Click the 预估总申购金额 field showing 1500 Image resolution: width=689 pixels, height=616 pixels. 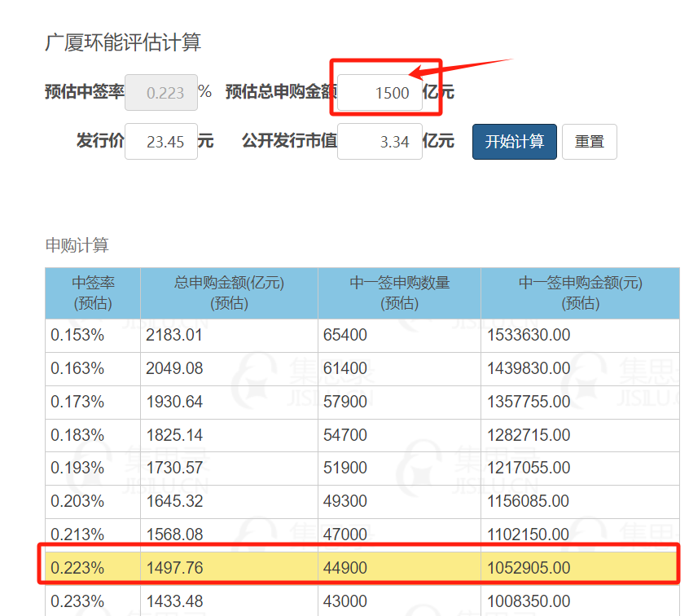point(380,92)
